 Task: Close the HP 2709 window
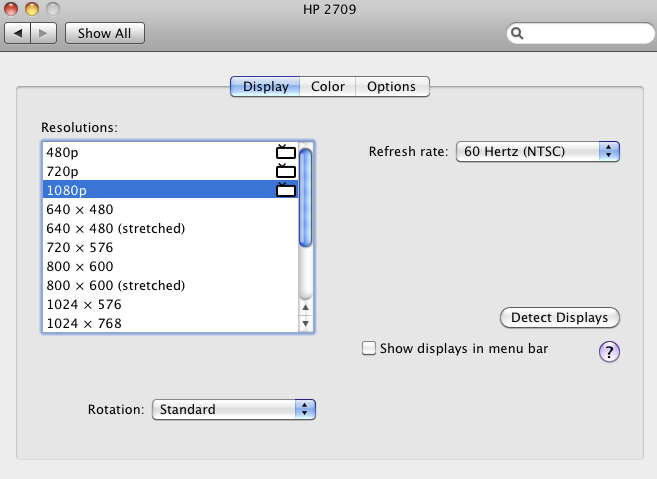click(11, 9)
